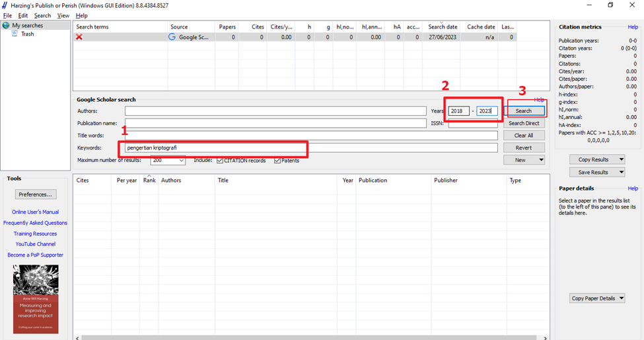Toggle the CITATION records checkbox
Viewport: 644px width, 340px height.
[220, 160]
